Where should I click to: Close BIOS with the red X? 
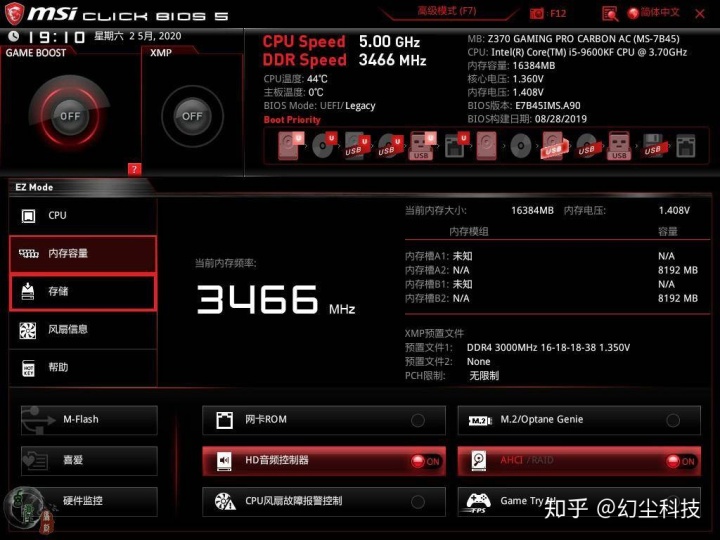pyautogui.click(x=700, y=14)
